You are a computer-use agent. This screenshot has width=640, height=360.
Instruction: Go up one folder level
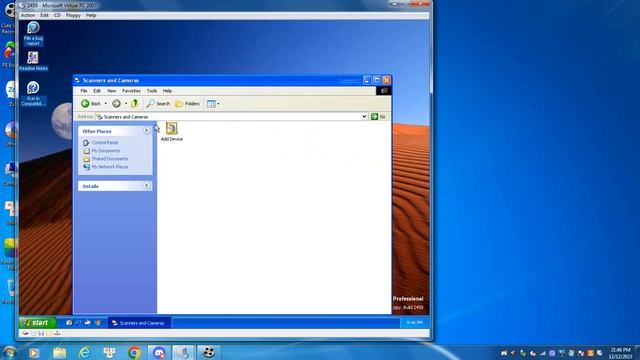(134, 104)
